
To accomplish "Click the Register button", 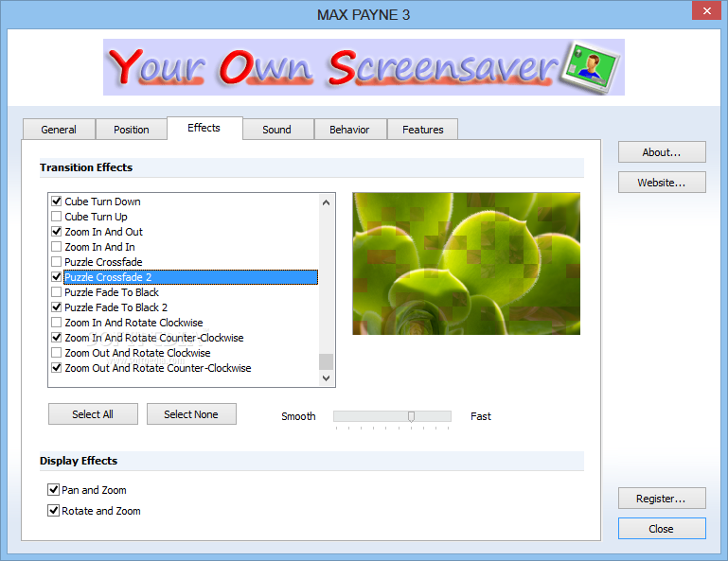I will pos(662,499).
